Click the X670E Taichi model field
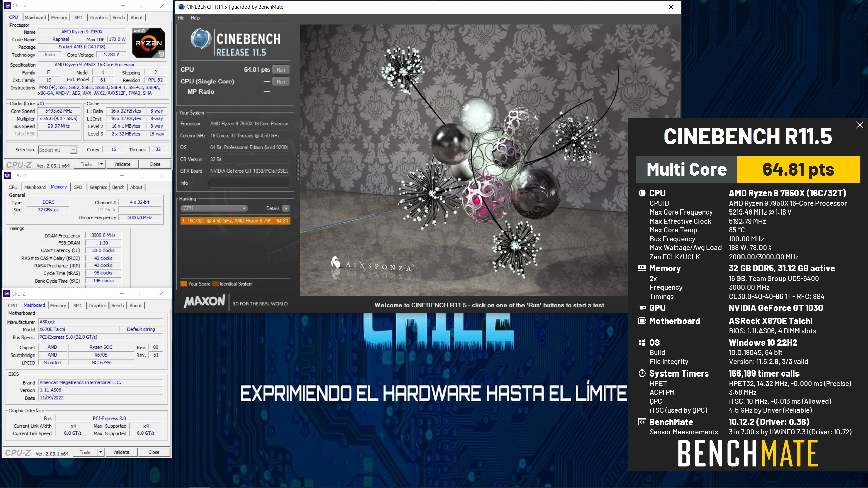Screen dimensions: 868x488 78,329
